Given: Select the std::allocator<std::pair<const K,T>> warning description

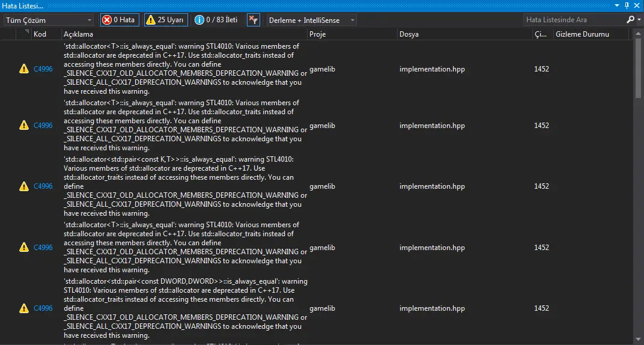Looking at the screenshot, I should (185, 186).
